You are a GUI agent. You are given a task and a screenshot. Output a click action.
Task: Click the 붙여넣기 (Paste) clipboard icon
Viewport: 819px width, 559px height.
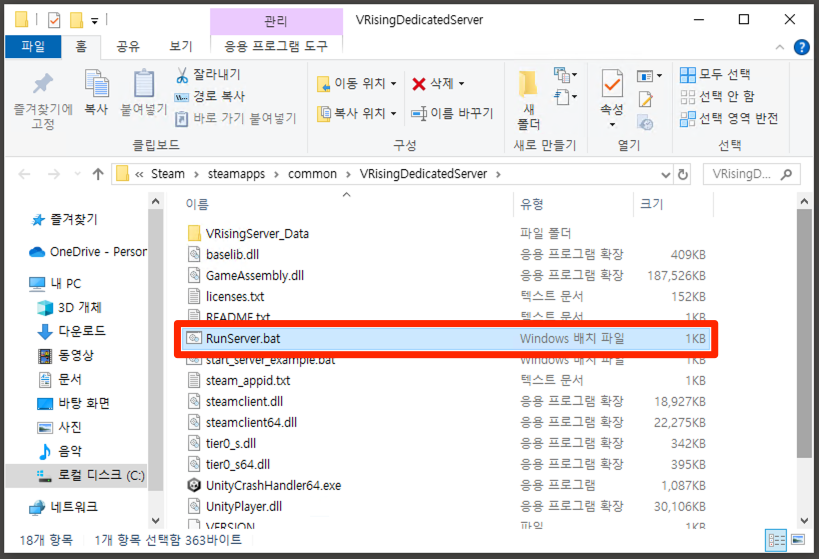click(144, 92)
